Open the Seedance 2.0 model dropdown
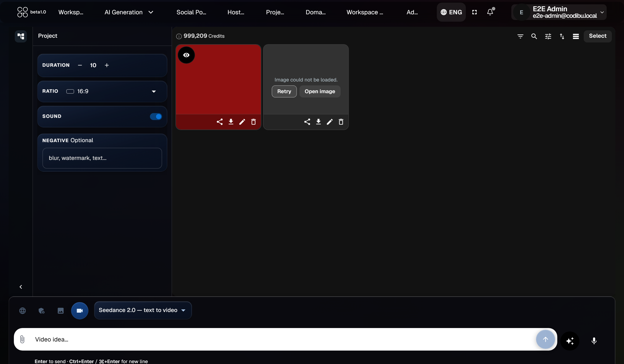 143,310
